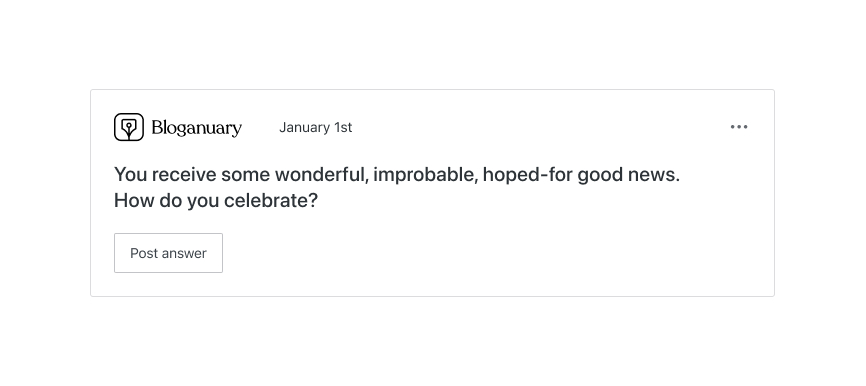
Task: Click the prompt line about wonderful good news
Action: point(397,175)
